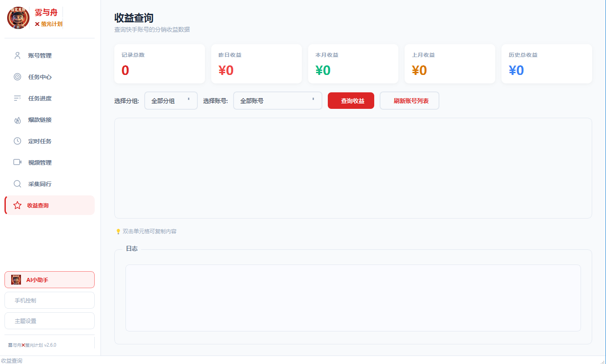The height and width of the screenshot is (364, 606).
Task: Open the 全部分组 dropdown
Action: 171,101
